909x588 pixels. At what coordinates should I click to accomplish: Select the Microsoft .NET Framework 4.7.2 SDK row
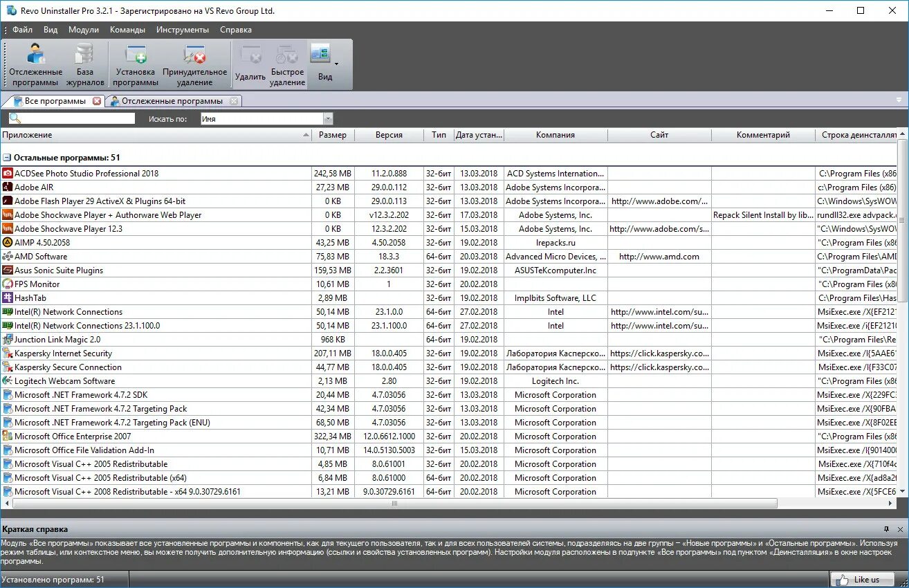coord(449,395)
